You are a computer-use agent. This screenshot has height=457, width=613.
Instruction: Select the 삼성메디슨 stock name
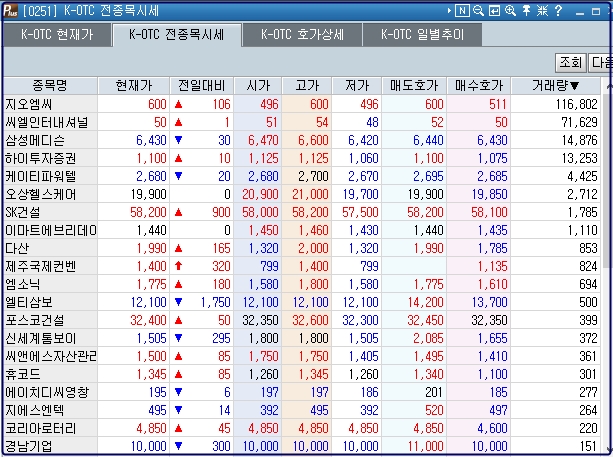coord(35,140)
